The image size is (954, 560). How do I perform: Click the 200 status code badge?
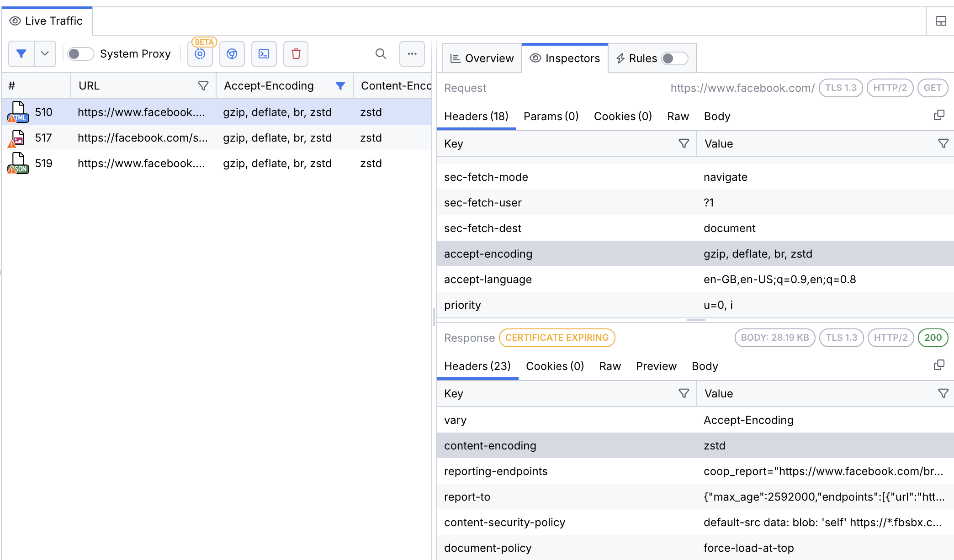point(933,338)
